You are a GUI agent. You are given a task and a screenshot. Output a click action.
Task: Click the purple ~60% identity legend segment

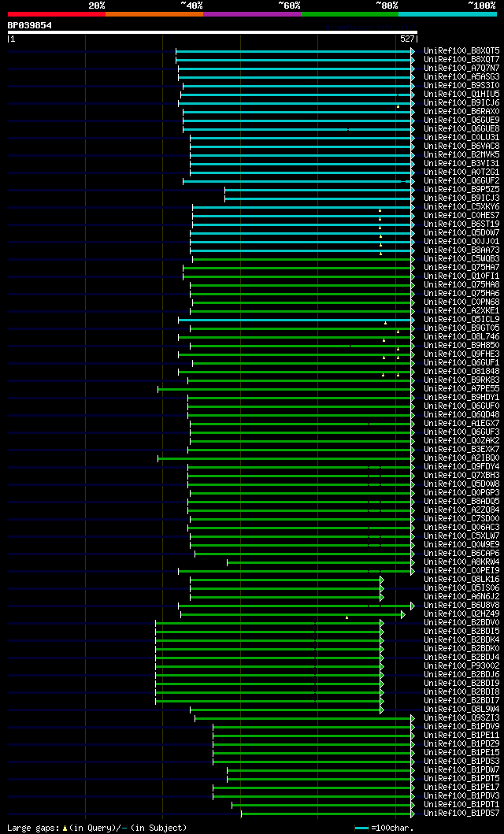point(252,13)
